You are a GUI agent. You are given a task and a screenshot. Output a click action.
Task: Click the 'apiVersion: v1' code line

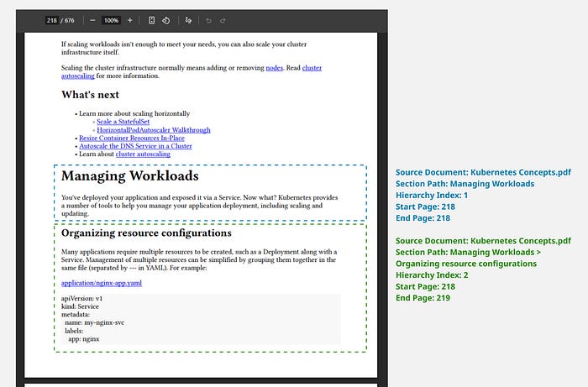[x=81, y=299]
